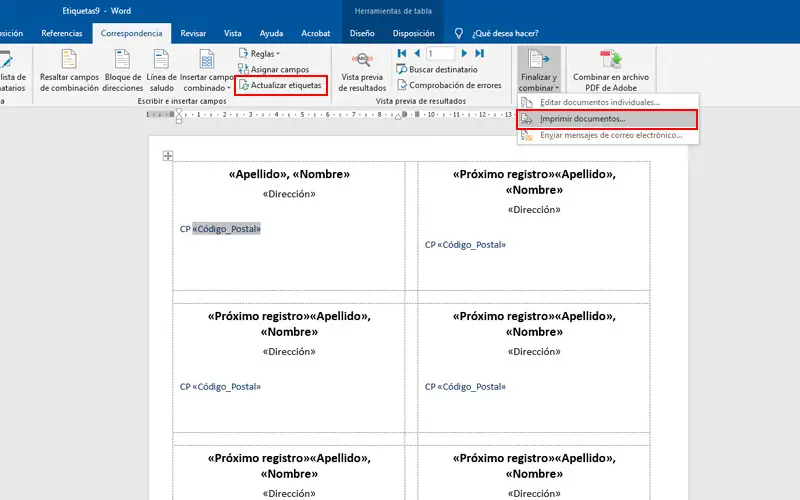Open Bloque de direcciones
Screen dimensions: 800x500
pyautogui.click(x=122, y=70)
